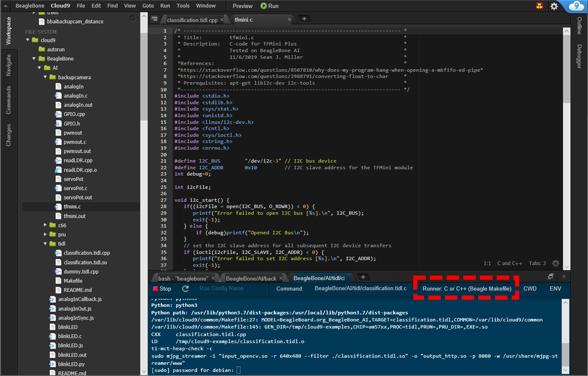This screenshot has height=376, width=588.
Task: Click the Cloud9 cloud logo icon
Action: point(575,6)
